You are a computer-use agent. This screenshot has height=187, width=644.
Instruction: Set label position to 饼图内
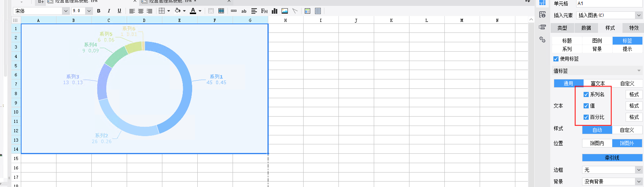(x=597, y=144)
